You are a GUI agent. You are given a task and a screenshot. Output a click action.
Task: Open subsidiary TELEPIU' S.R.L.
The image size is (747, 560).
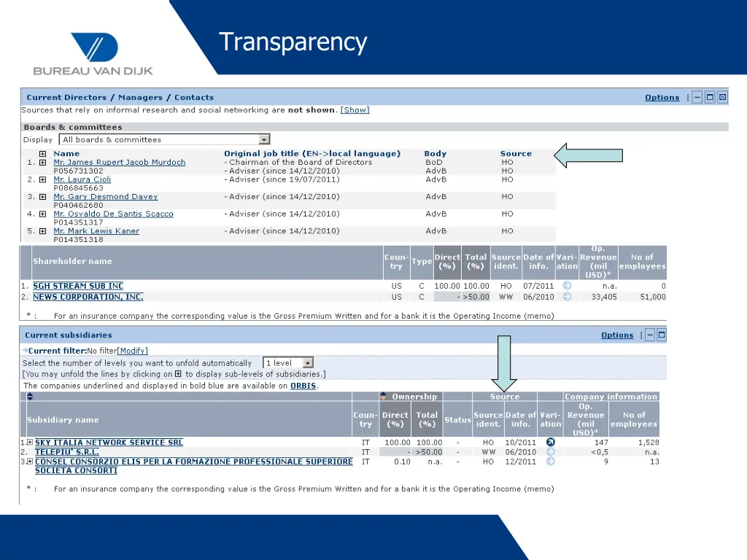[66, 452]
